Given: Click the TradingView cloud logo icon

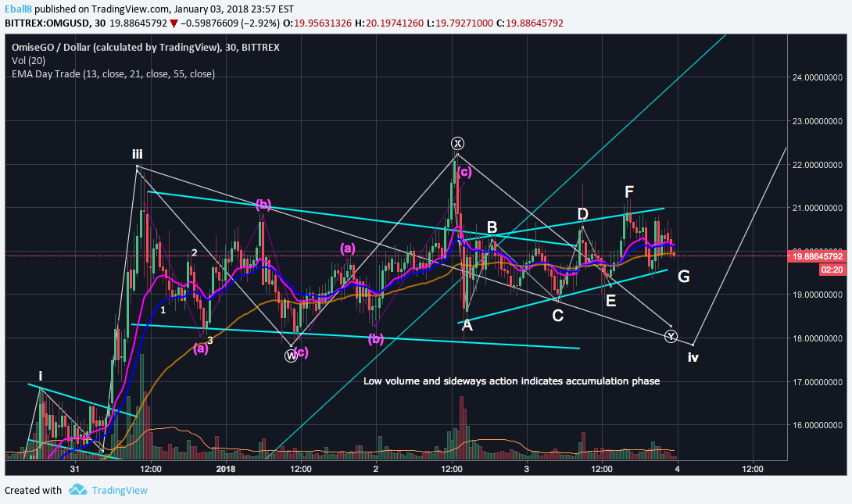Looking at the screenshot, I should tap(77, 490).
